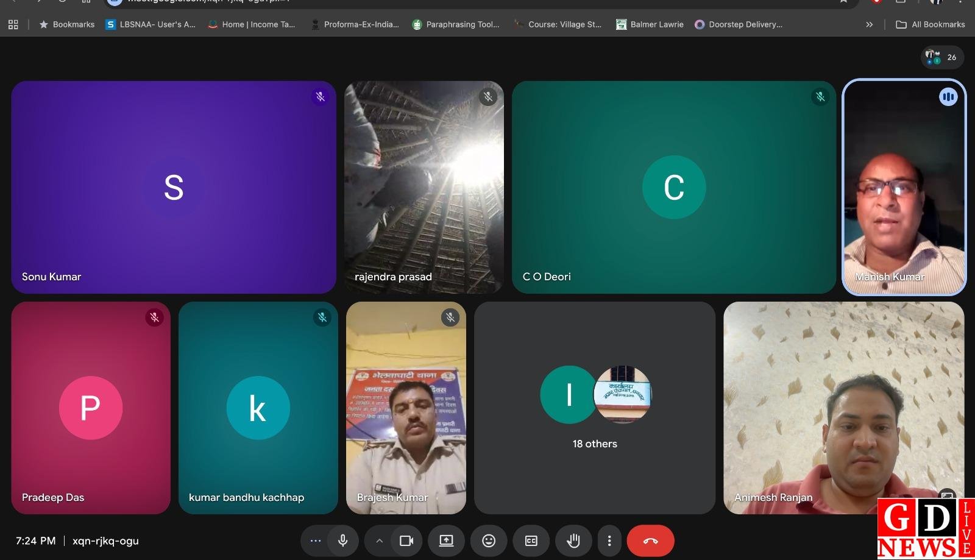Open LBSNAA User's bookmark
This screenshot has height=560, width=975.
click(151, 24)
